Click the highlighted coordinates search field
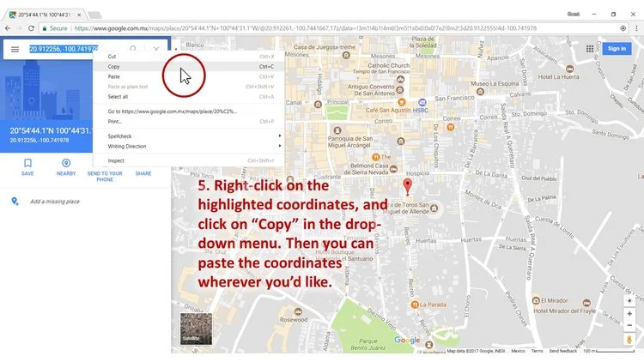 [64, 49]
